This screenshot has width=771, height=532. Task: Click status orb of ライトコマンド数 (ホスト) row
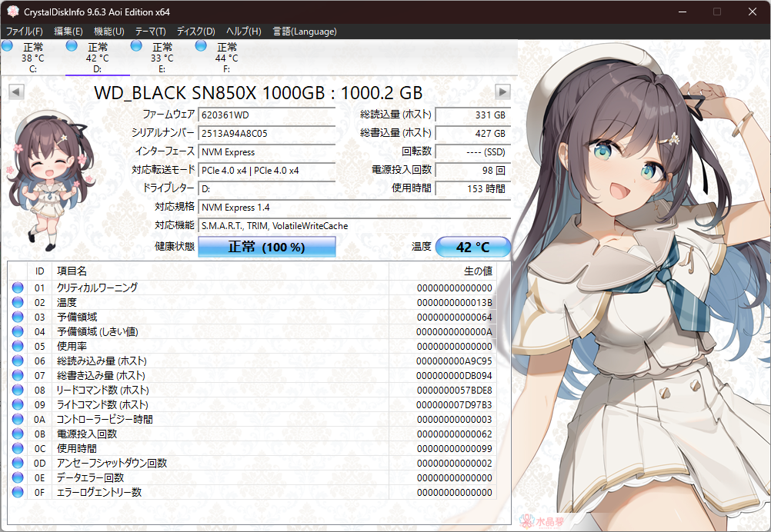[x=18, y=405]
